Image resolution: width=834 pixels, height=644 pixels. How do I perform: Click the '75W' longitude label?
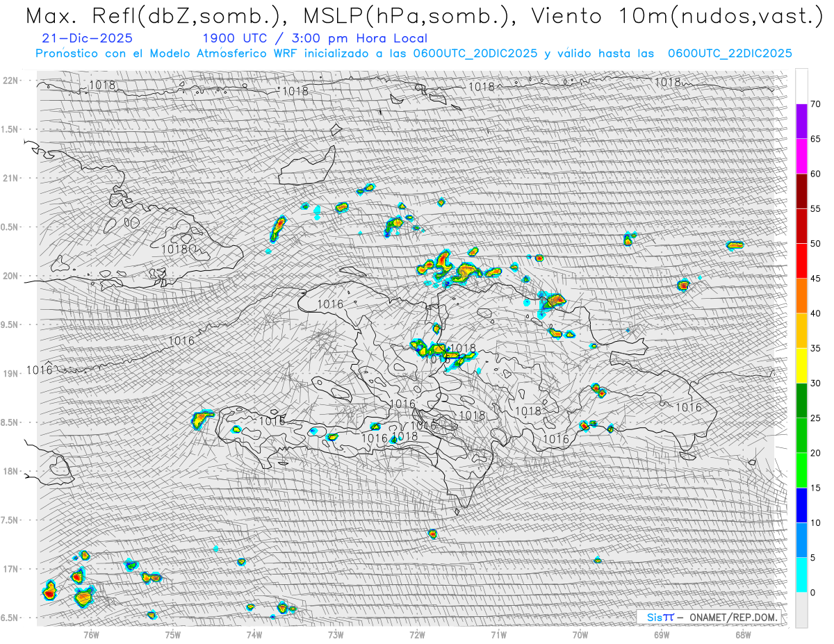[x=172, y=634]
